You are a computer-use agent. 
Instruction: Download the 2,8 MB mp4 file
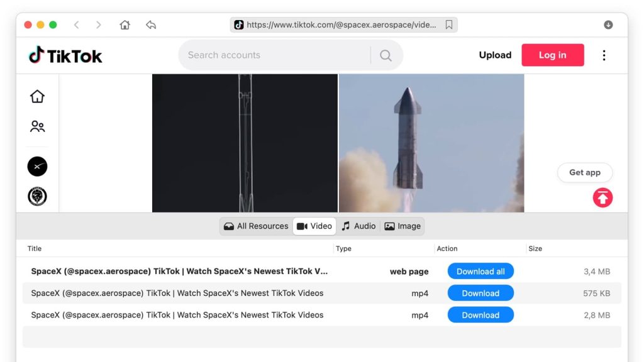(x=480, y=315)
